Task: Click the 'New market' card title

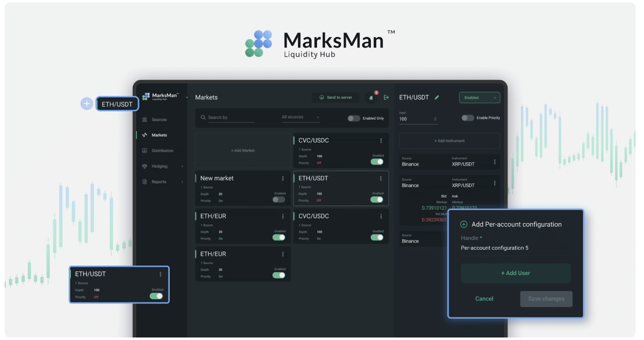Action: [217, 178]
